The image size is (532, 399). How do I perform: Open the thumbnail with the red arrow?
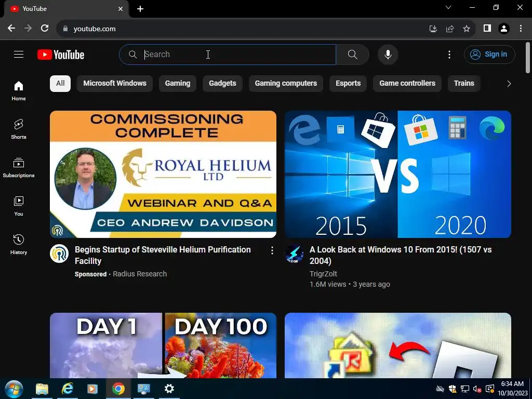(397, 345)
